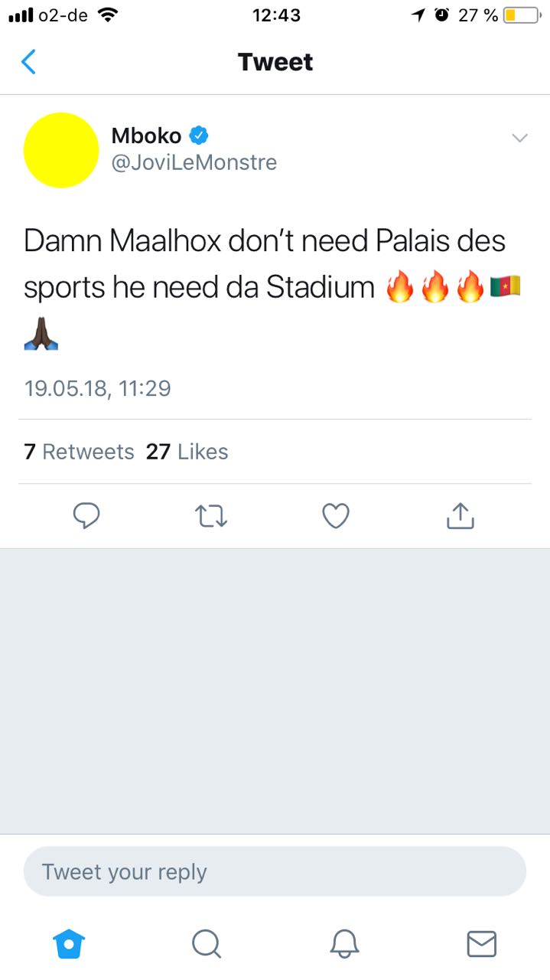Open the Notifications bell tab
Viewport: 550px width, 980px height.
coord(344,943)
